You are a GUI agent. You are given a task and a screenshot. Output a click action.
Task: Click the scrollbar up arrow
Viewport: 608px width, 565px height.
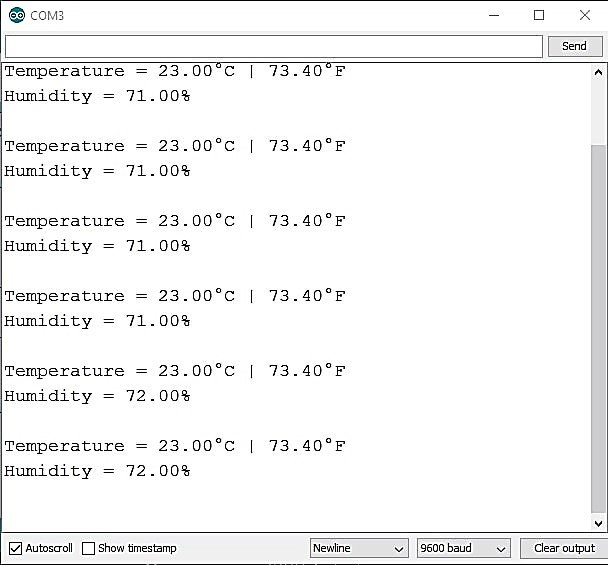tap(598, 72)
